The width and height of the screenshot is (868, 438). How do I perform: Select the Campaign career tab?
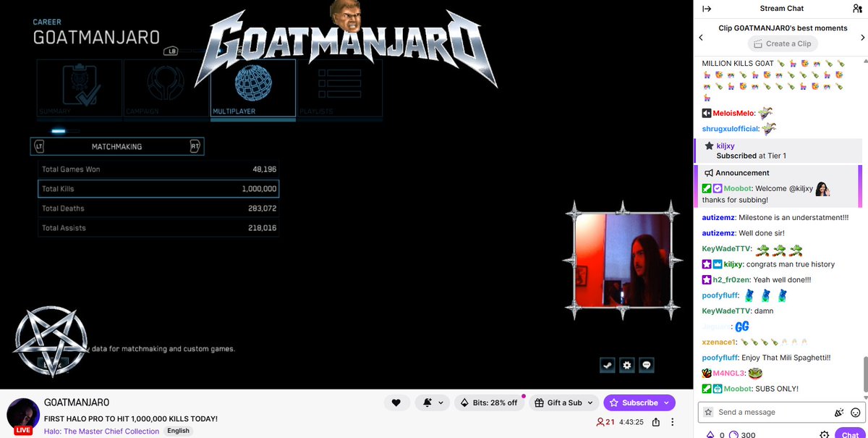click(x=166, y=89)
